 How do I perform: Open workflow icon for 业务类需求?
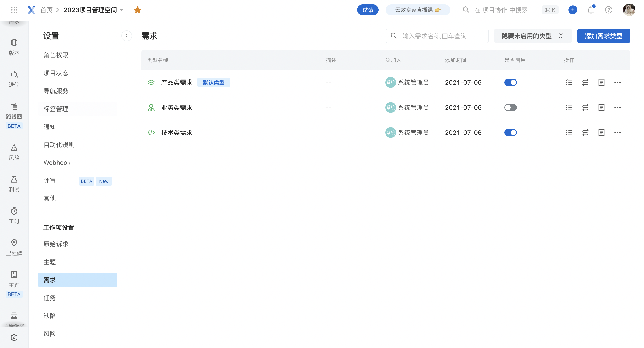[x=585, y=107]
